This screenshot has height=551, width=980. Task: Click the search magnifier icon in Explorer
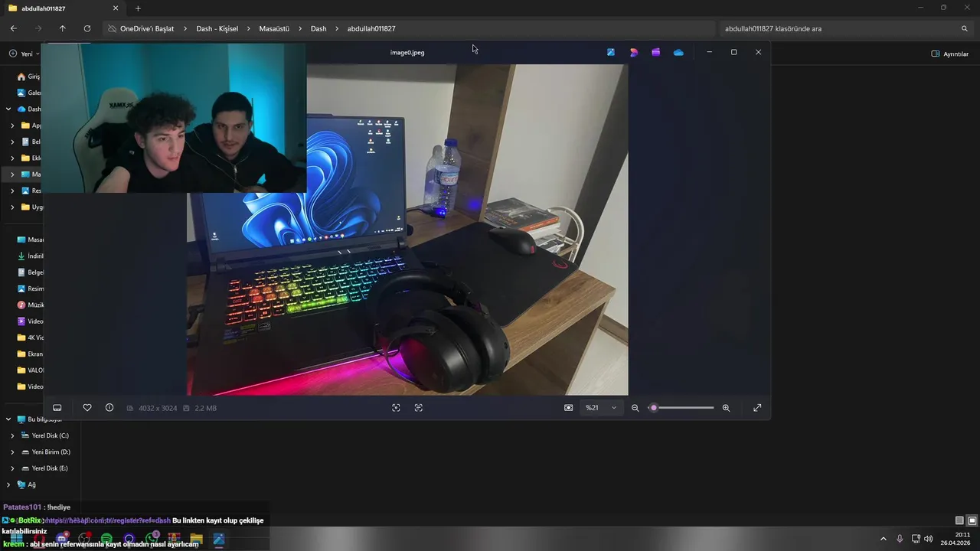pyautogui.click(x=965, y=28)
